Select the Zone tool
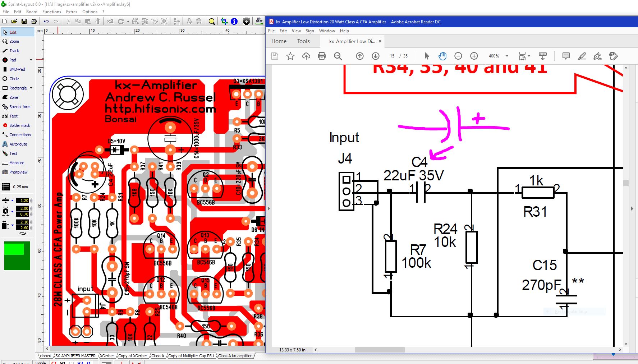638x364 pixels. (x=18, y=97)
